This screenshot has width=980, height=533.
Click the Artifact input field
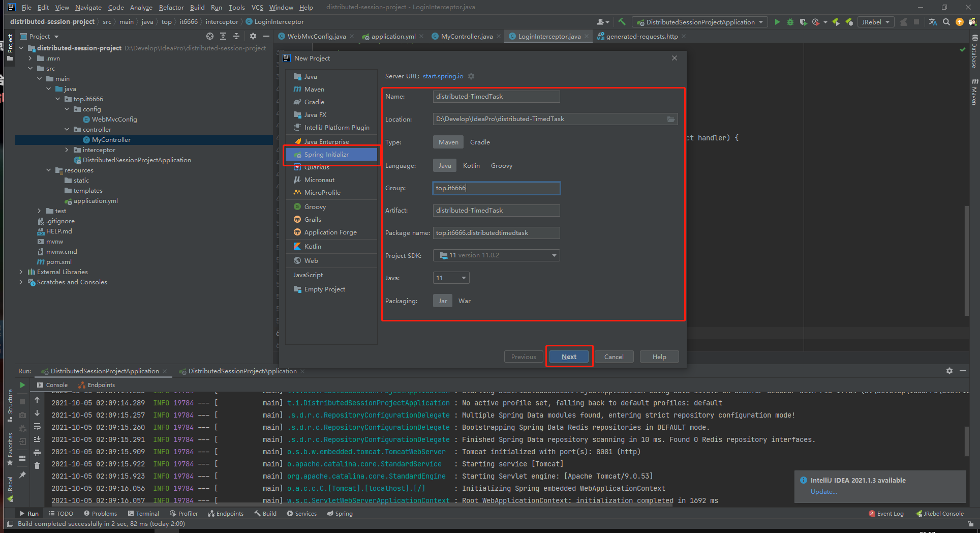(496, 211)
